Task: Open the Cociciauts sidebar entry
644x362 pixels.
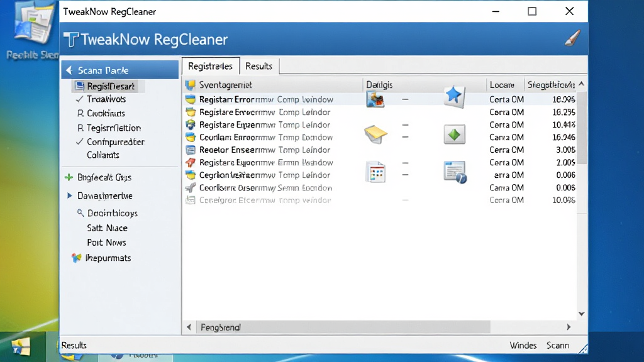Action: 106,113
